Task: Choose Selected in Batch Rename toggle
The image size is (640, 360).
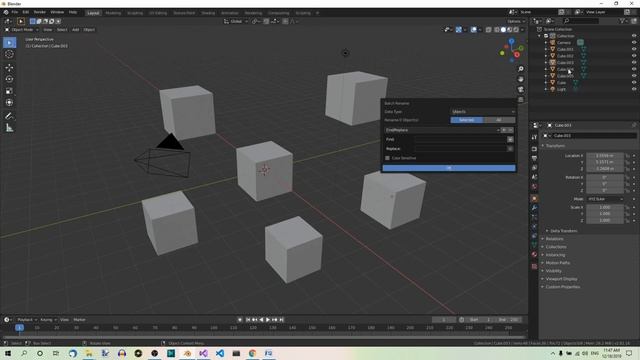Action: (467, 120)
